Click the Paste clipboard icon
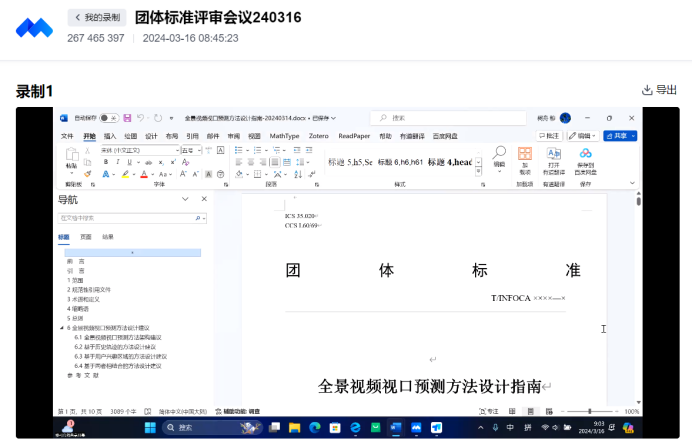 [x=71, y=157]
